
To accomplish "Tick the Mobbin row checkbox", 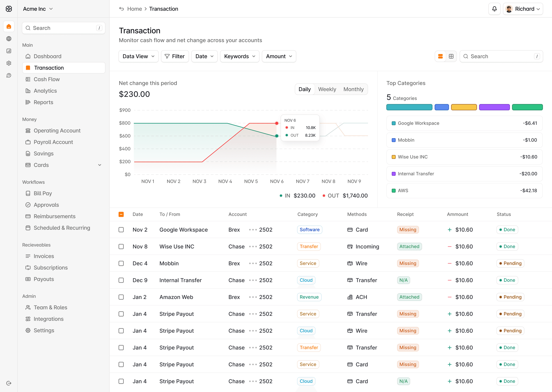I will 121,263.
